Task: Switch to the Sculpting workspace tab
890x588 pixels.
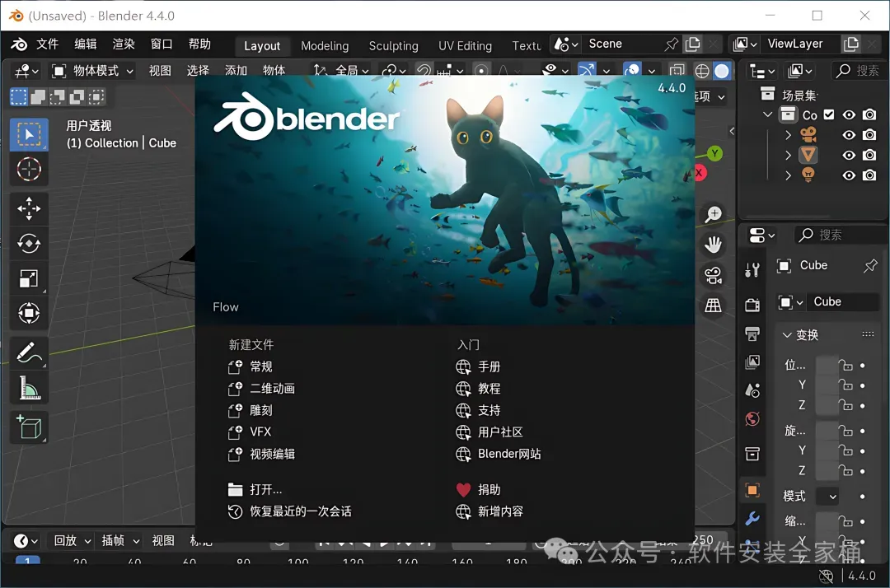Action: [393, 46]
